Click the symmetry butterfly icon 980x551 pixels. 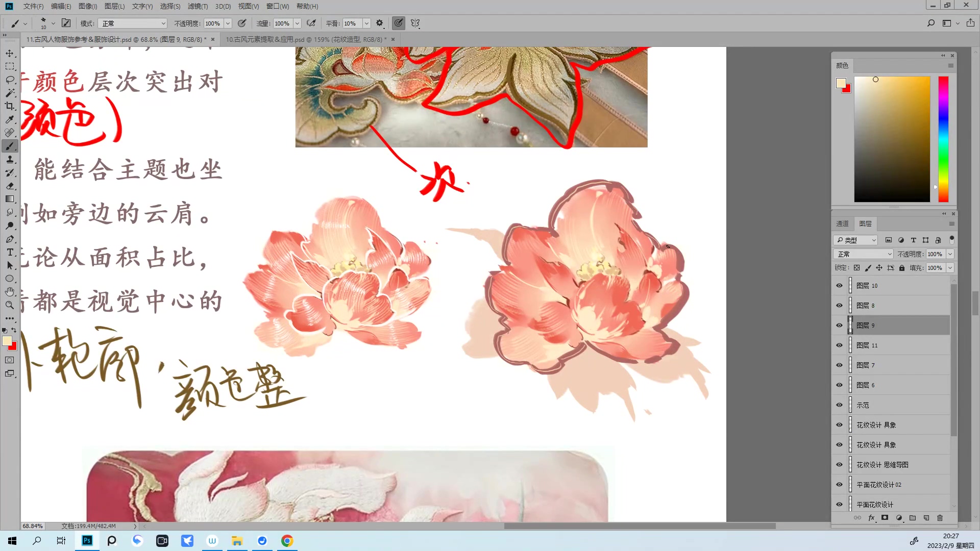pyautogui.click(x=415, y=23)
